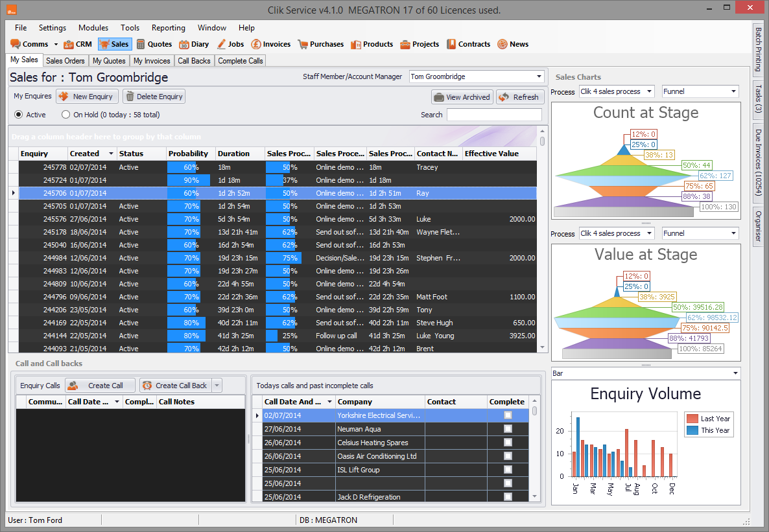
Task: Switch to My Quotes tab
Action: (x=109, y=61)
